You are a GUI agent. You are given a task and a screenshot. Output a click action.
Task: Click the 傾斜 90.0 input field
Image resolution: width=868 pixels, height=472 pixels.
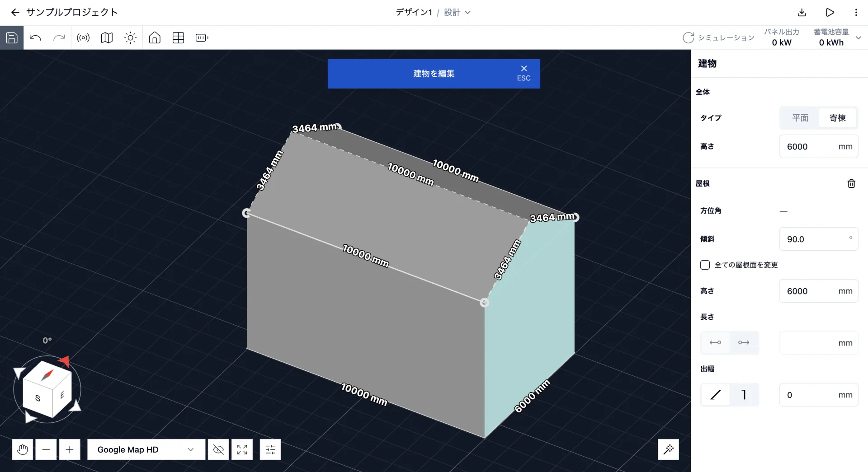(819, 239)
